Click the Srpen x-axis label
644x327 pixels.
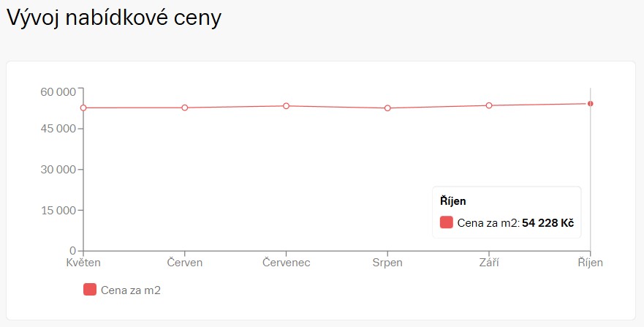[x=387, y=263]
